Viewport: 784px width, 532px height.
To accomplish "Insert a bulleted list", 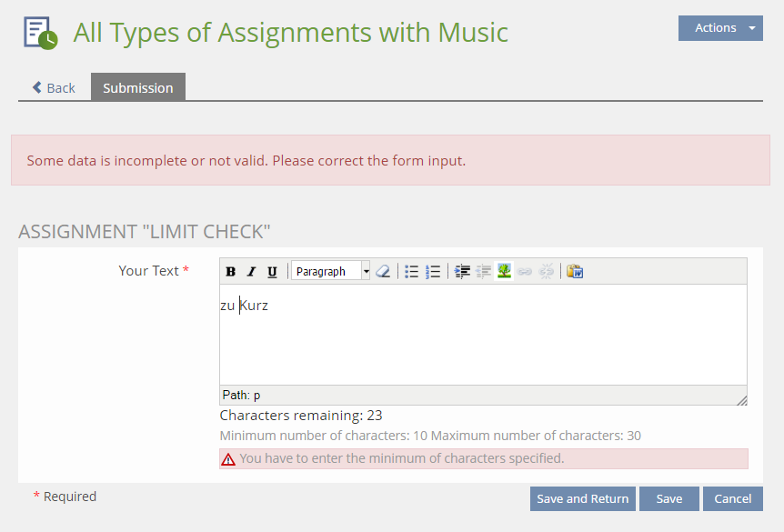I will click(x=412, y=271).
